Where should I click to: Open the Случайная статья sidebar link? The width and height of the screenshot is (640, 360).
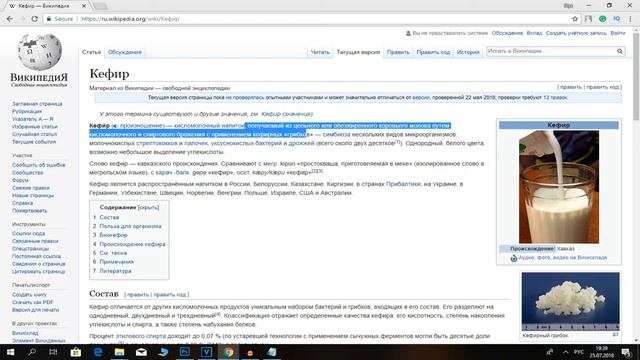point(34,134)
